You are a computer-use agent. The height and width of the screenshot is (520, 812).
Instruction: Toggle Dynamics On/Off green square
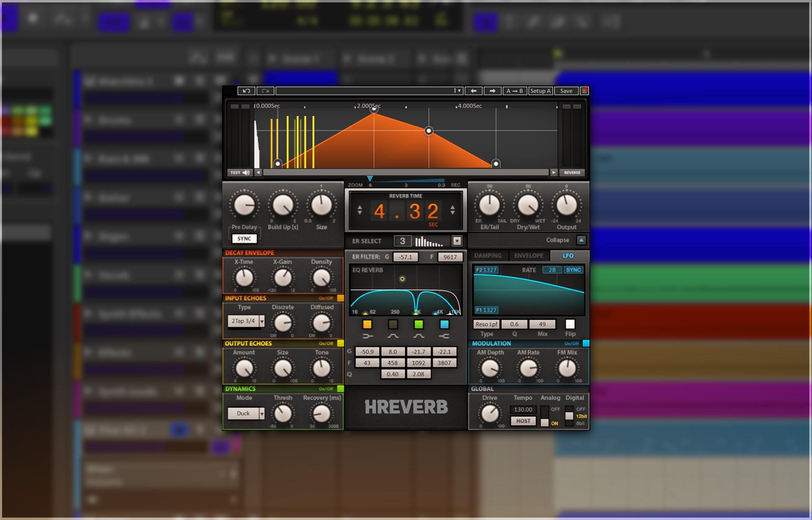pos(340,389)
